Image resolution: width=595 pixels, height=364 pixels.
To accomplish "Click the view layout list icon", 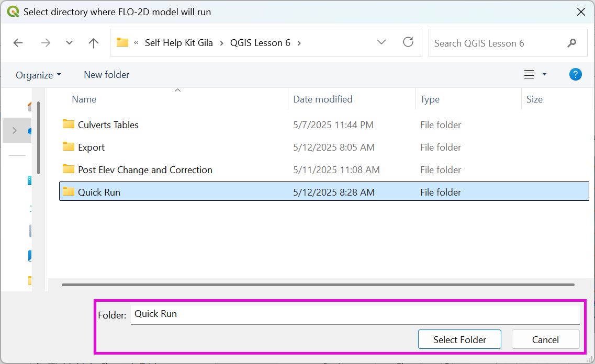I will 529,75.
